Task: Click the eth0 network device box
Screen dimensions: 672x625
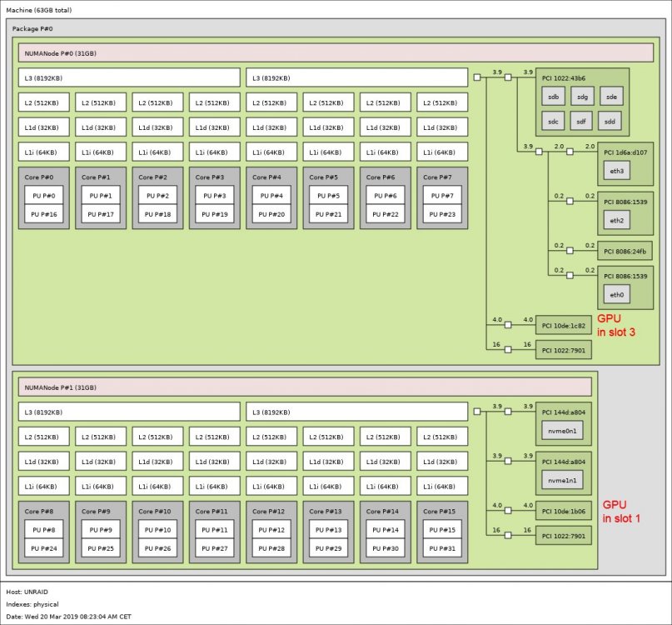Action: point(617,295)
